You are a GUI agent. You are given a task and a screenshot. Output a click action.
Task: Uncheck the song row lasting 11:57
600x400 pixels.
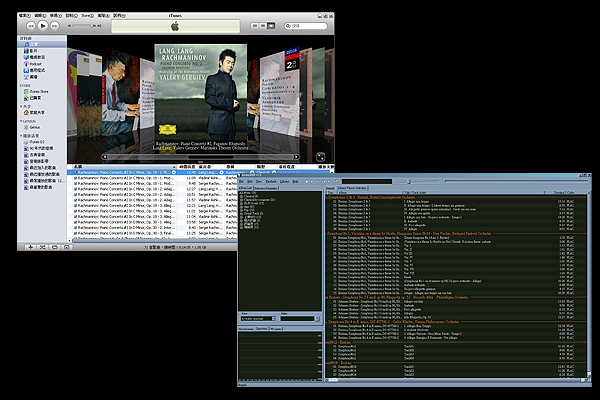point(75,200)
